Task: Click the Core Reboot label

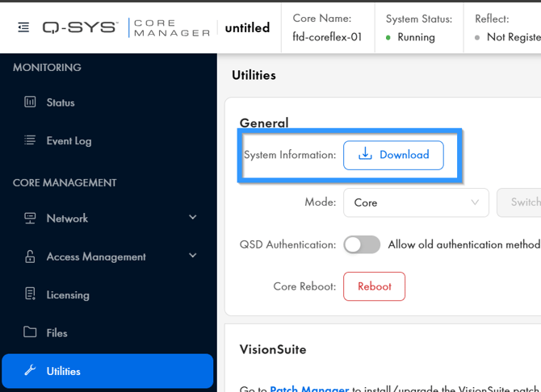Action: coord(304,286)
